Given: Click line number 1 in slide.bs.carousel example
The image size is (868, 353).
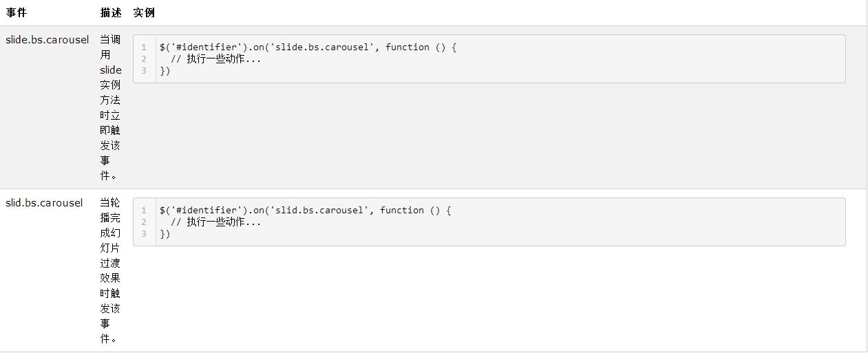Looking at the screenshot, I should click(144, 47).
